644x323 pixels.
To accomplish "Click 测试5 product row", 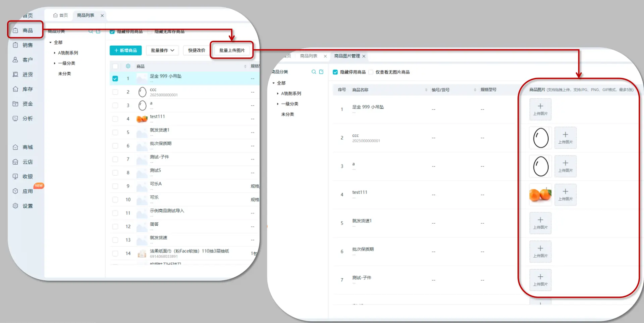I will pyautogui.click(x=184, y=173).
